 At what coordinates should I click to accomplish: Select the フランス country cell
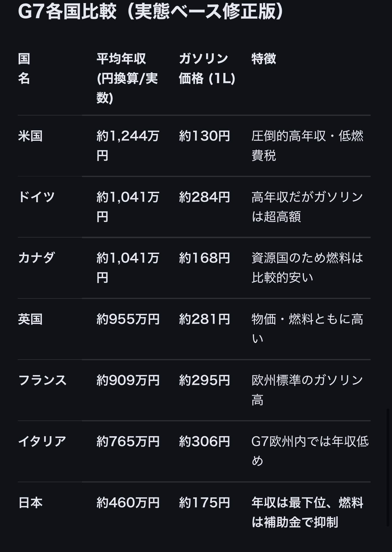42,380
